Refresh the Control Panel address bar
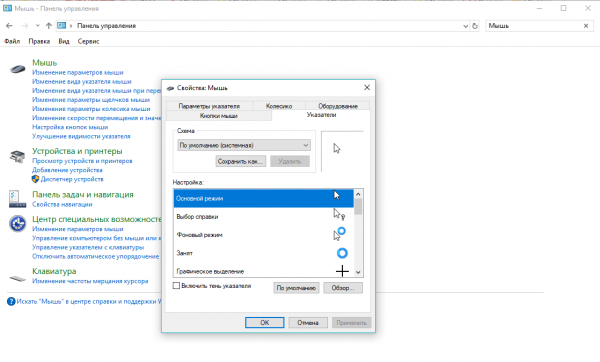The height and width of the screenshot is (362, 600). click(x=475, y=26)
